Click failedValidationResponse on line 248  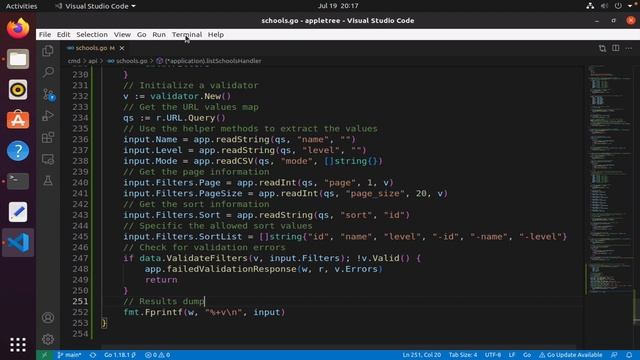[x=232, y=269]
